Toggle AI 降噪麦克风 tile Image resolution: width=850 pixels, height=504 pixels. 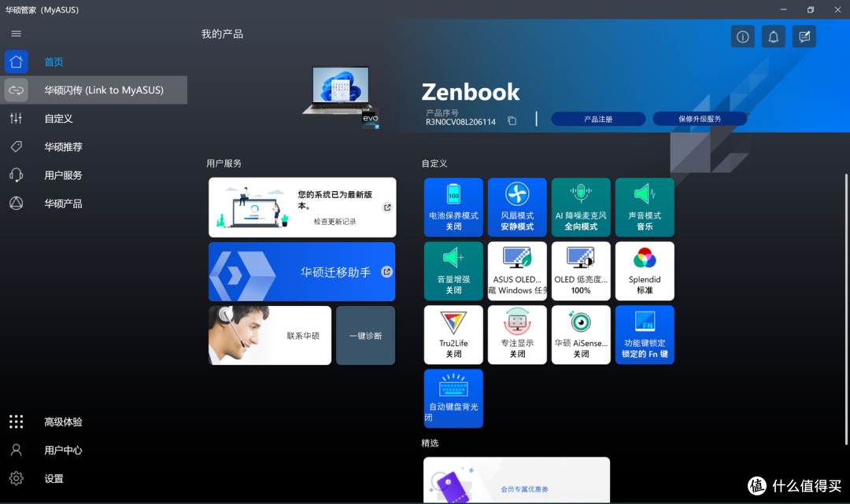[581, 208]
